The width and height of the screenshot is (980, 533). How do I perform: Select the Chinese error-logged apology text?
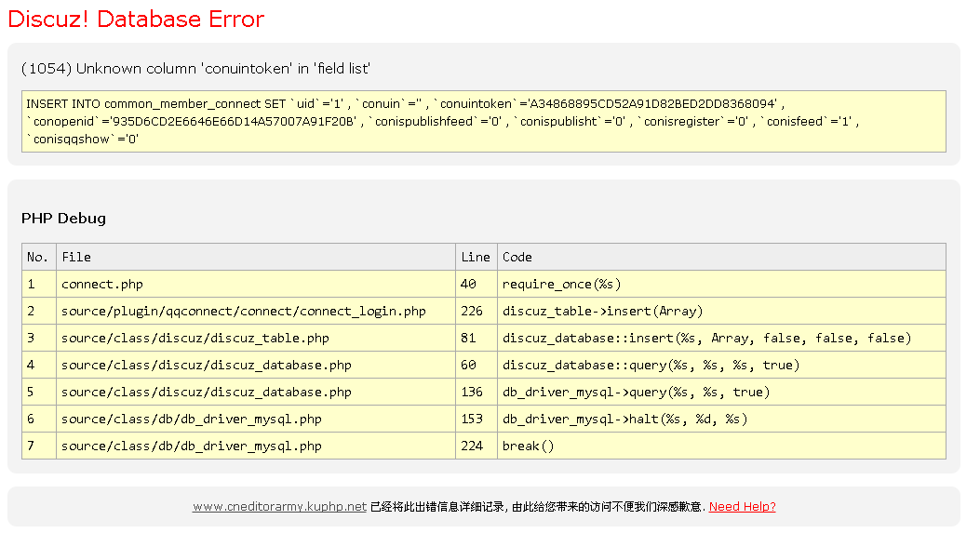click(x=538, y=507)
